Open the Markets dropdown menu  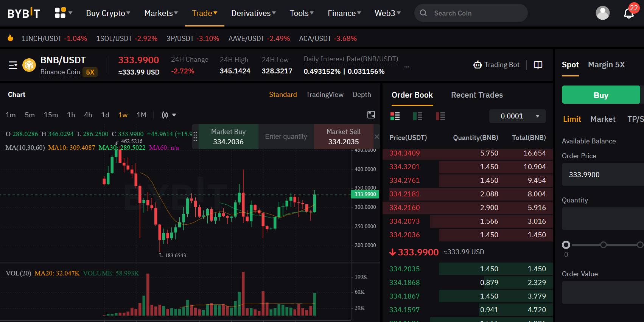click(161, 13)
